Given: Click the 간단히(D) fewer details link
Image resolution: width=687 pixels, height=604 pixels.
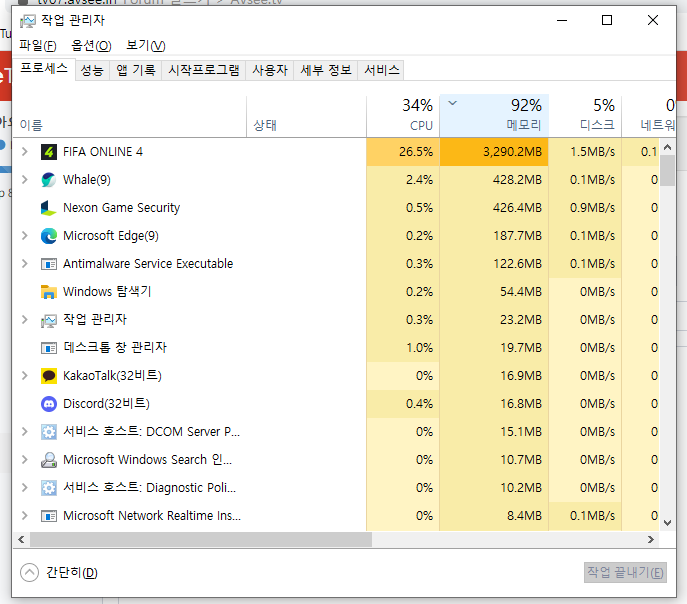Looking at the screenshot, I should (72, 572).
